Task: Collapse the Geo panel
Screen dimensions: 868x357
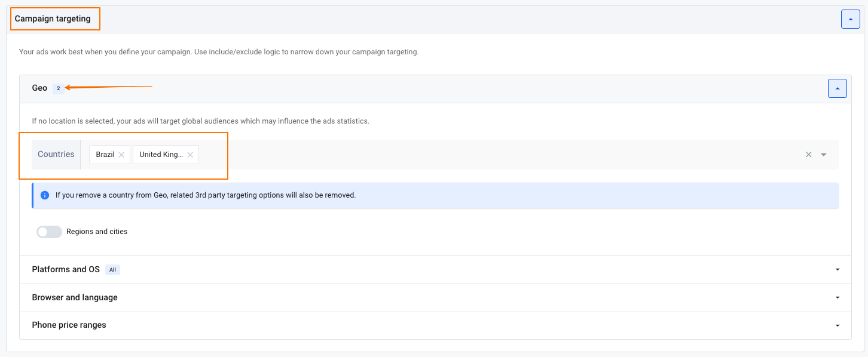Action: 837,88
